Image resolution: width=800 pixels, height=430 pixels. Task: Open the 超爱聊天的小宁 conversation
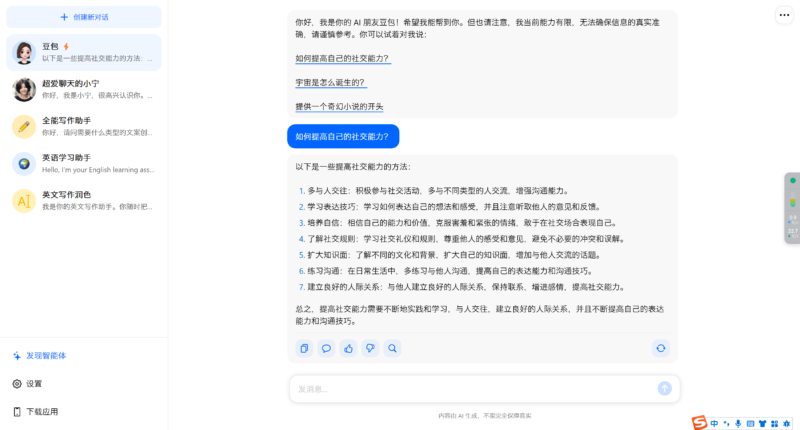[84, 90]
